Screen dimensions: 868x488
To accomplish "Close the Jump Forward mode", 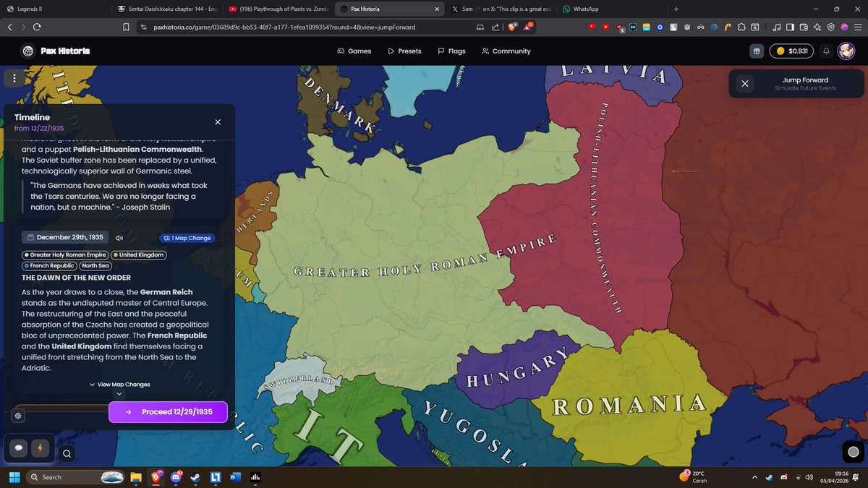I will [745, 84].
